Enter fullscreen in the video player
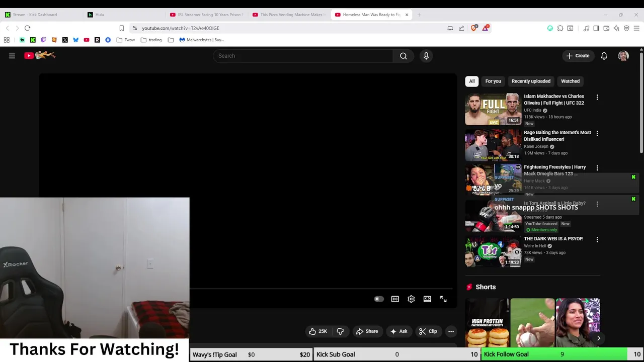Screen dimensions: 644x362 coord(443,299)
